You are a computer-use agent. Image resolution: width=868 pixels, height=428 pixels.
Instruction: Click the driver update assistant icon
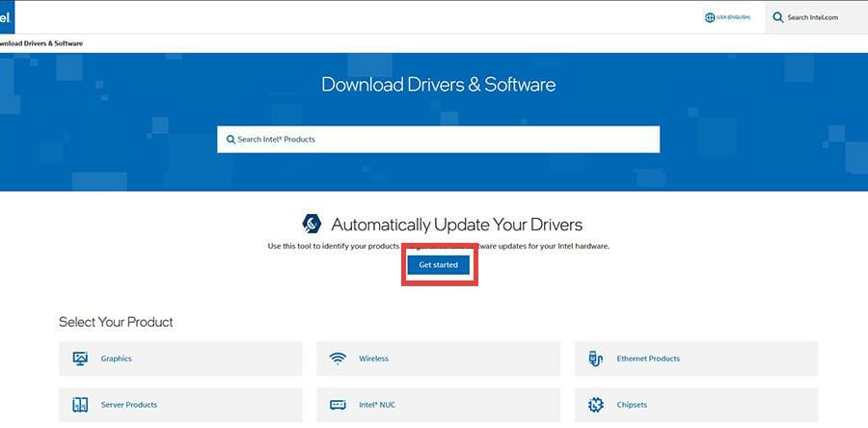point(312,224)
